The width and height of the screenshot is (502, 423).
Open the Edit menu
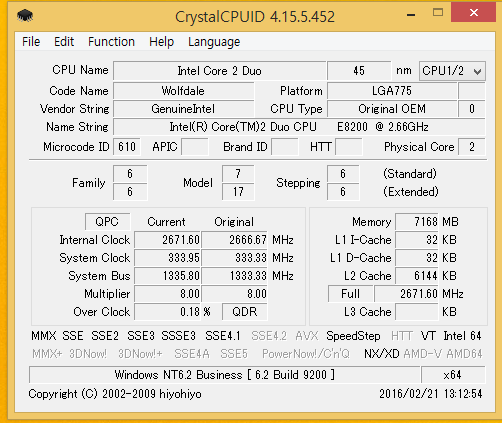[x=64, y=42]
